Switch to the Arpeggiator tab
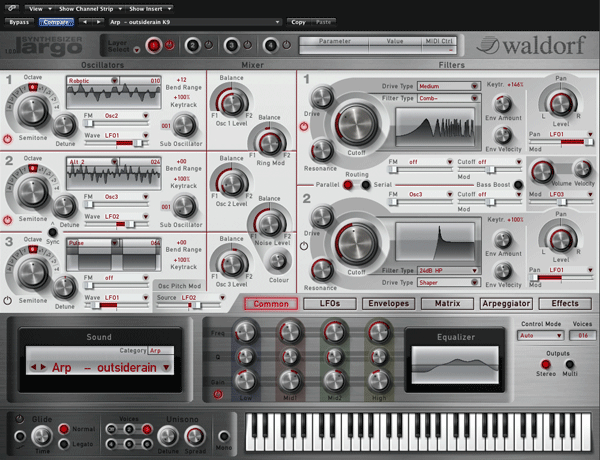Image resolution: width=600 pixels, height=460 pixels. (506, 304)
